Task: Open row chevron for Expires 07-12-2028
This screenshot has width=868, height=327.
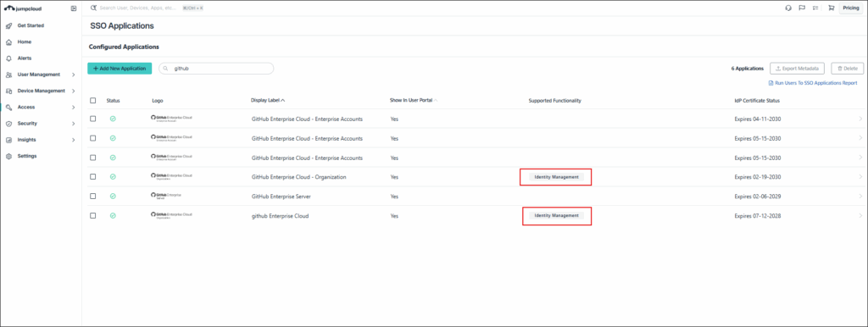Action: pyautogui.click(x=860, y=216)
